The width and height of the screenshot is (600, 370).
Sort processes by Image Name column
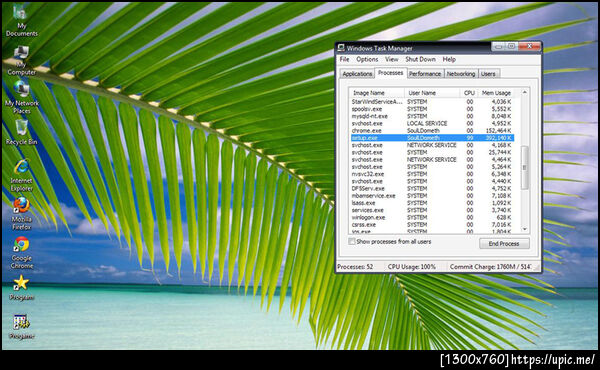pos(377,93)
